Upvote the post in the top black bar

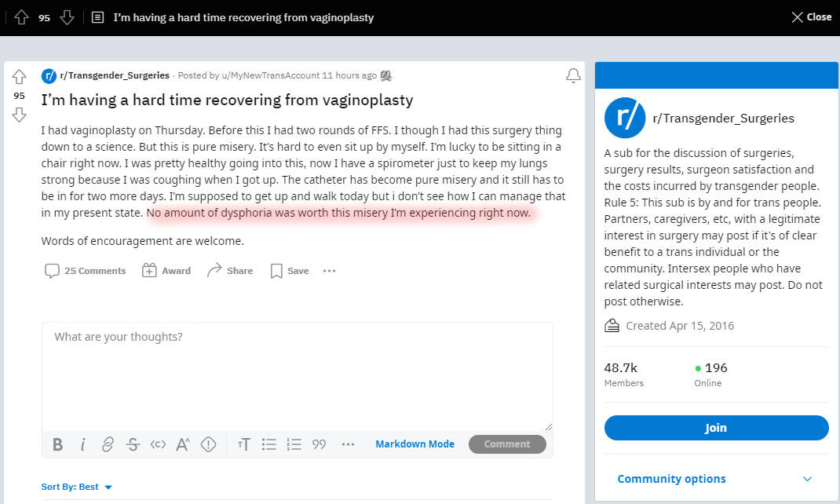click(x=21, y=18)
